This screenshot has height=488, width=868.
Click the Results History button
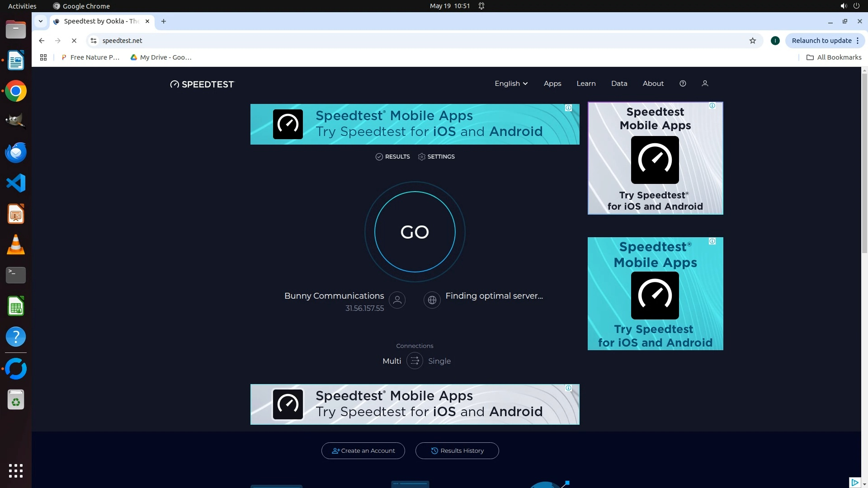click(457, 450)
